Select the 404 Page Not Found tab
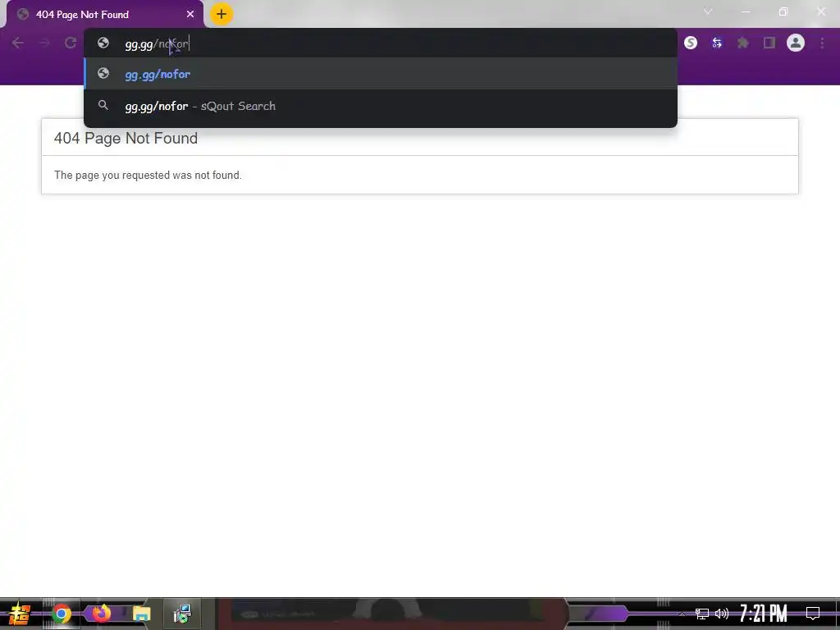Screen dimensions: 840x630 point(104,15)
